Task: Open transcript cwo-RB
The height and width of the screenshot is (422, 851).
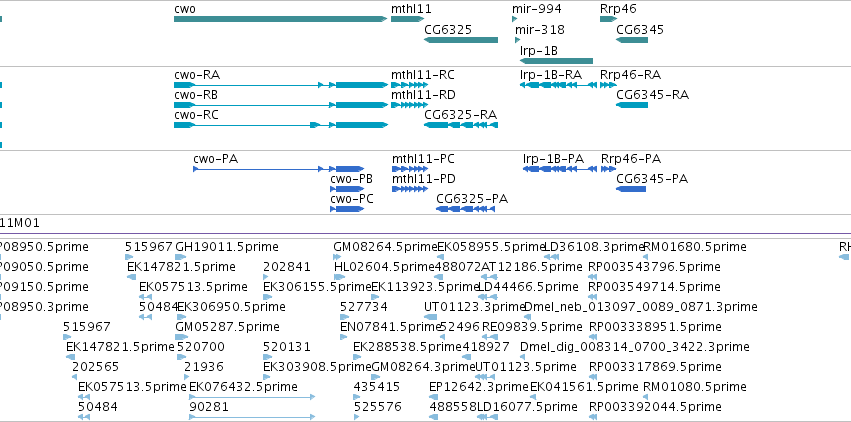Action: point(281,105)
